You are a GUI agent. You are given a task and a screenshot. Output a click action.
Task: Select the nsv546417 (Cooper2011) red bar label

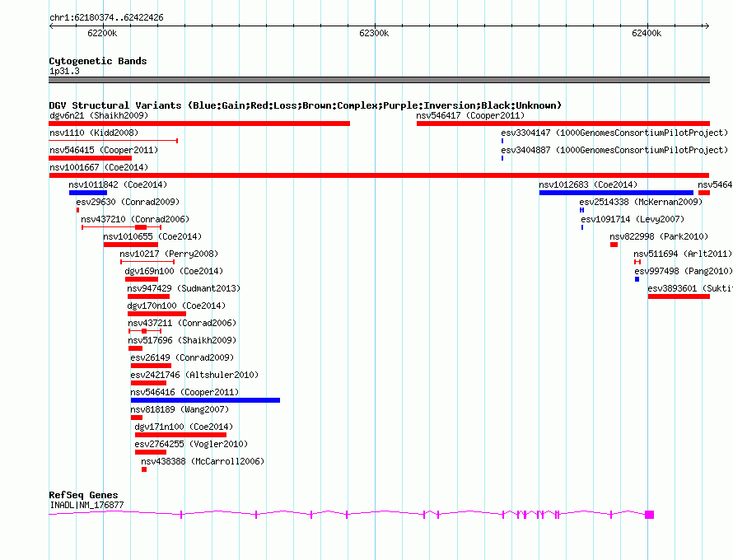[470, 115]
